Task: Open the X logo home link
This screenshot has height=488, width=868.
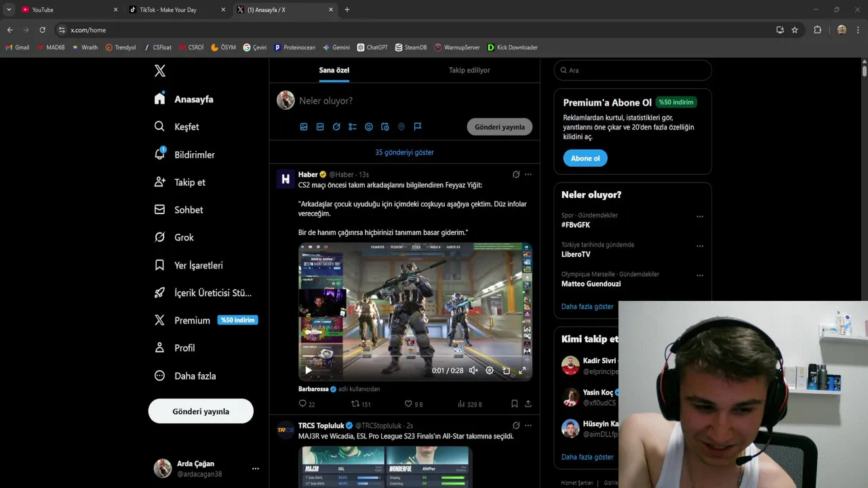Action: tap(159, 70)
